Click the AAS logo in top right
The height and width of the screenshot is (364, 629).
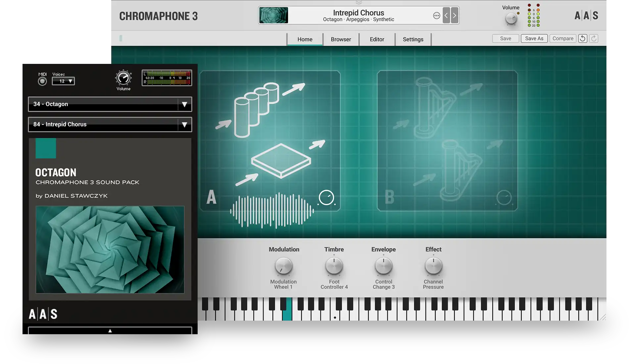click(x=586, y=16)
